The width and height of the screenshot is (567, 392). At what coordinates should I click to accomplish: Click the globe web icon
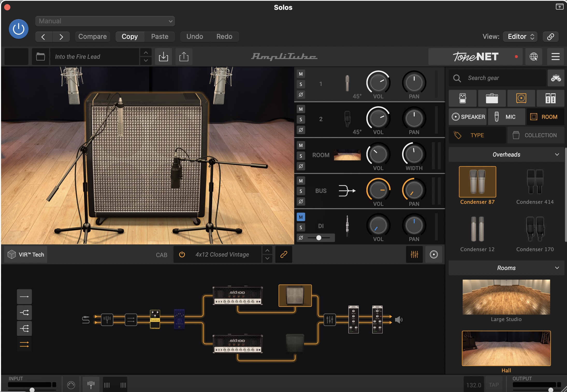pos(534,56)
